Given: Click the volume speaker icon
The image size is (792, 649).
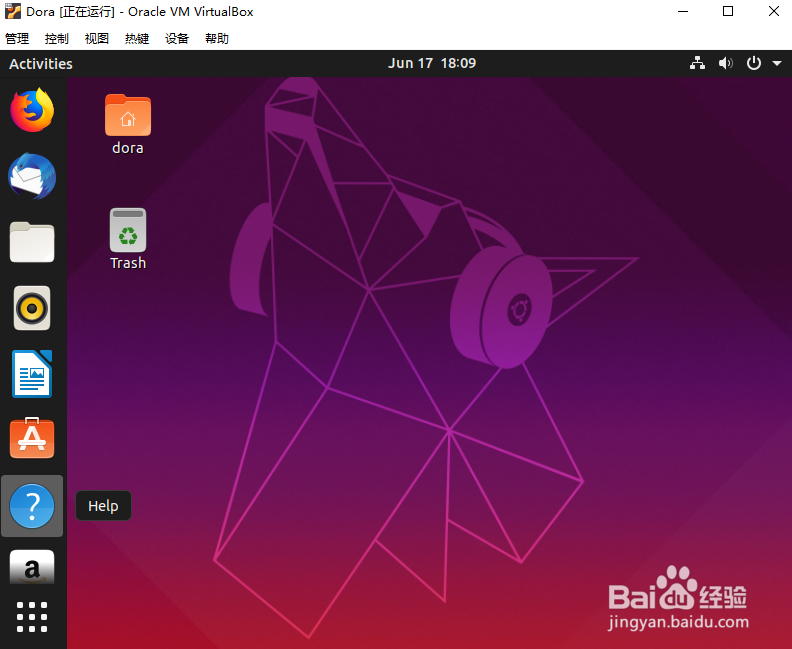Looking at the screenshot, I should click(725, 63).
